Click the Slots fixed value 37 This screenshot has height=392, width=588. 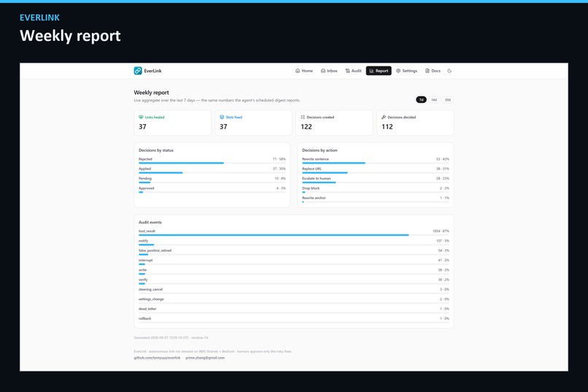[x=223, y=127]
